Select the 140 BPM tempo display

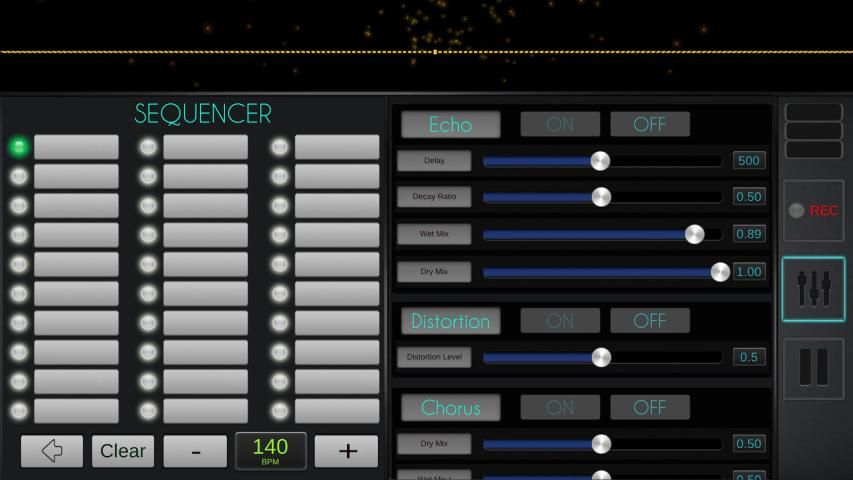270,450
